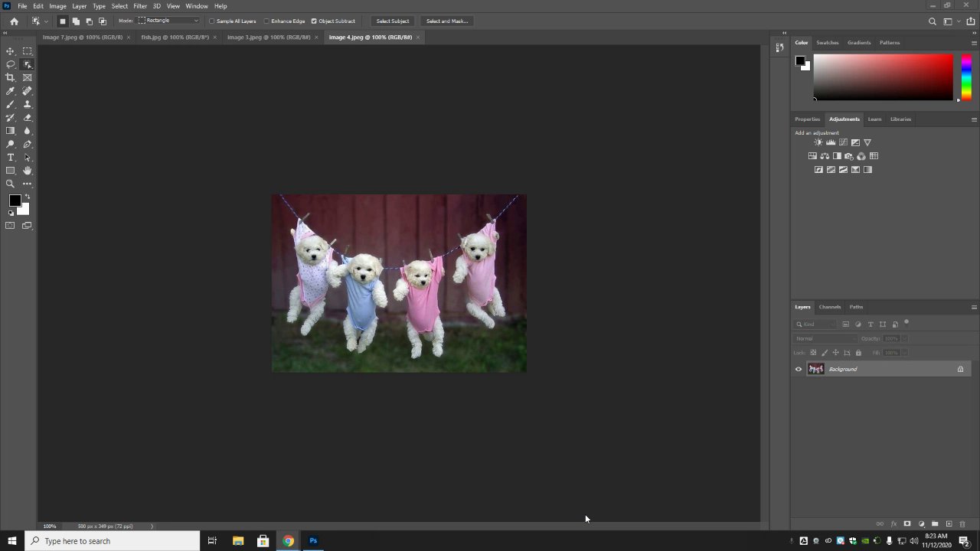Activate the Eraser tool

[28, 118]
